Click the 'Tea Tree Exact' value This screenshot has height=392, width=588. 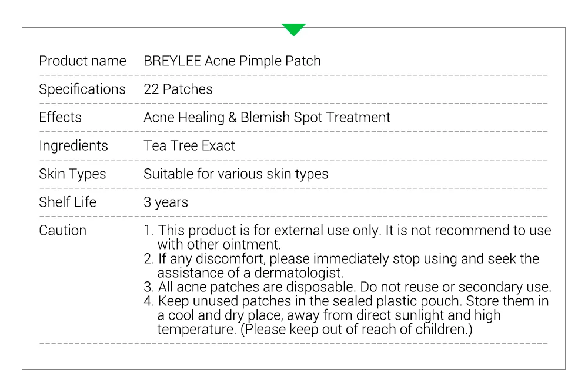189,146
